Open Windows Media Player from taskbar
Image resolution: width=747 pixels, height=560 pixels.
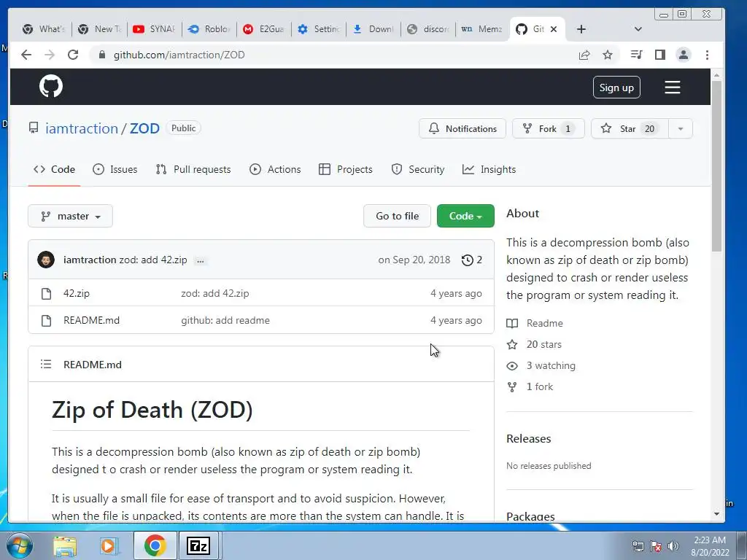[109, 545]
